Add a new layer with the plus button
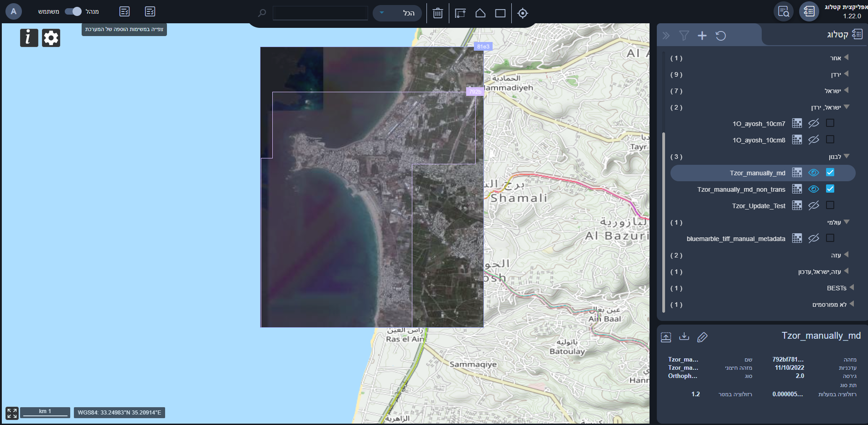This screenshot has width=868, height=425. click(702, 35)
